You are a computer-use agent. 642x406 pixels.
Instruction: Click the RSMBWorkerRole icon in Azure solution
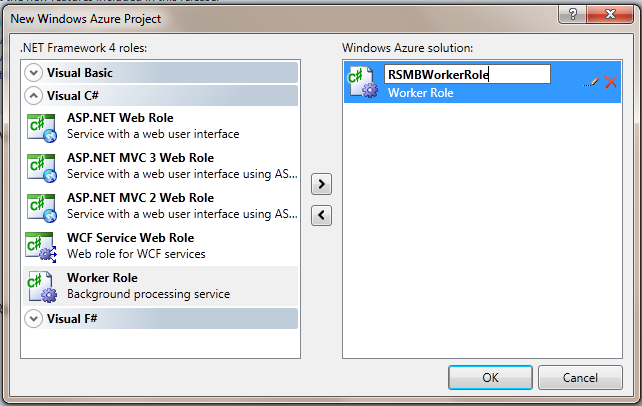click(362, 83)
